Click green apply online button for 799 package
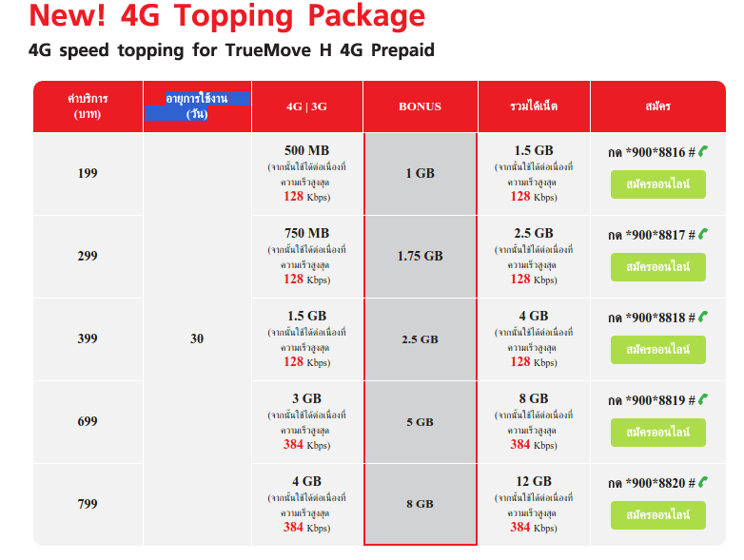Screen dimensions: 744x560 pos(658,515)
